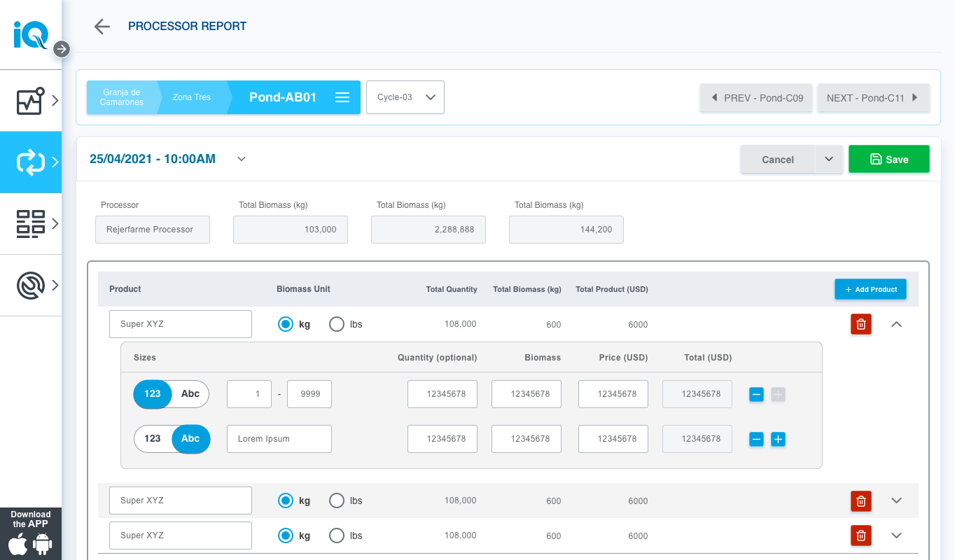
Task: Open the monitoring chart sidebar icon
Action: tap(31, 101)
